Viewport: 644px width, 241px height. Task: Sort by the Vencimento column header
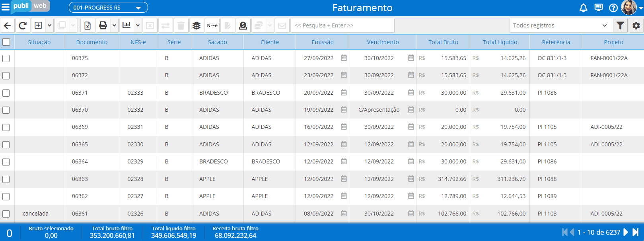[383, 42]
